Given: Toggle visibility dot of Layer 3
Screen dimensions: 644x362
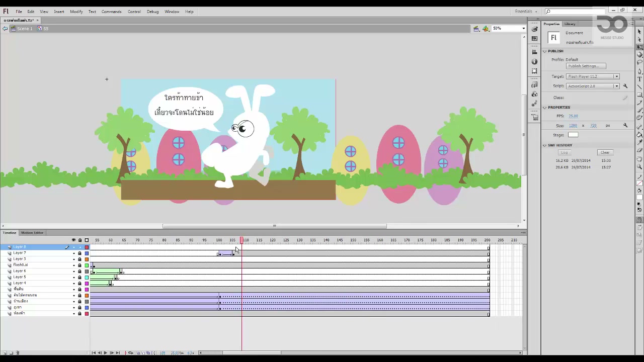Looking at the screenshot, I should pos(73,259).
